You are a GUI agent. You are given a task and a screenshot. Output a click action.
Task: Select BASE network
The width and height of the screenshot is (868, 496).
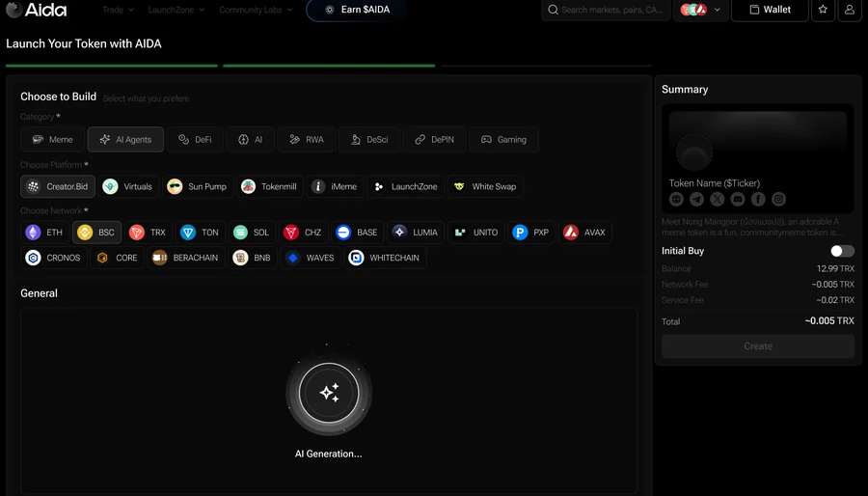coord(357,233)
